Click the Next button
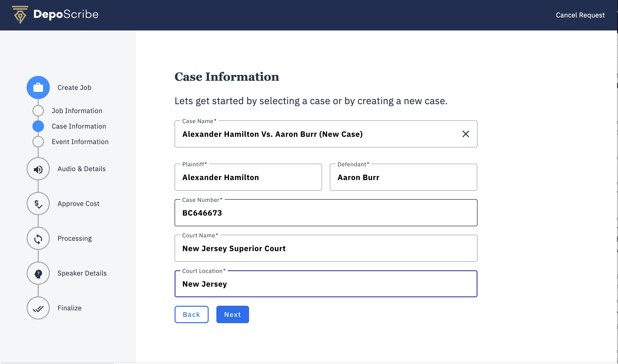 (x=232, y=315)
